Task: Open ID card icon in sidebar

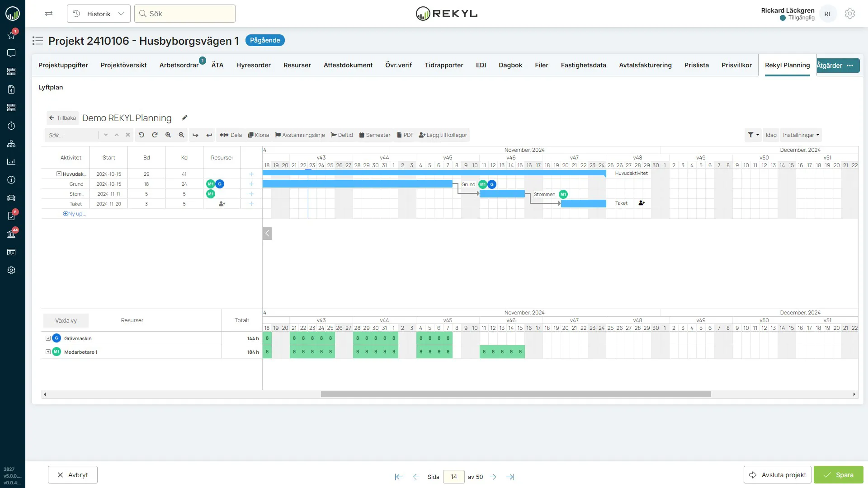Action: (11, 252)
